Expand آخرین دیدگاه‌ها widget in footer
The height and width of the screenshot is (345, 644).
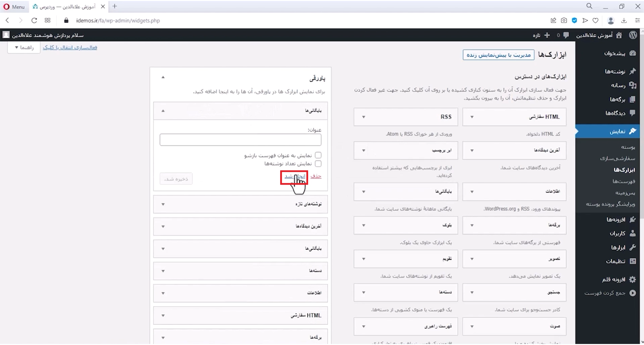(163, 226)
